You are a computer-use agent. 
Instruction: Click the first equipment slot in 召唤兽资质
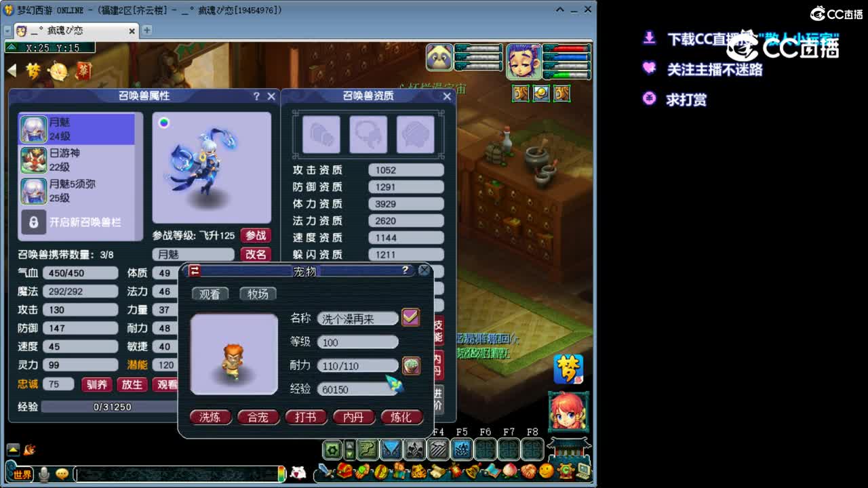click(x=321, y=134)
